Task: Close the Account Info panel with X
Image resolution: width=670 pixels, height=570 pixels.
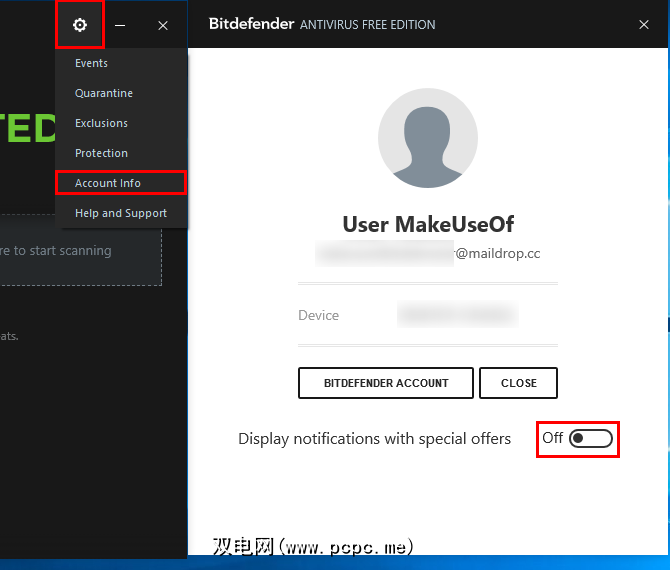Action: pyautogui.click(x=644, y=25)
